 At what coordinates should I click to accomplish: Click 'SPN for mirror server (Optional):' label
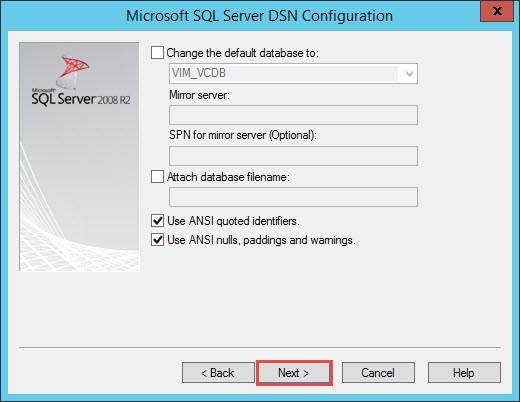click(x=243, y=135)
